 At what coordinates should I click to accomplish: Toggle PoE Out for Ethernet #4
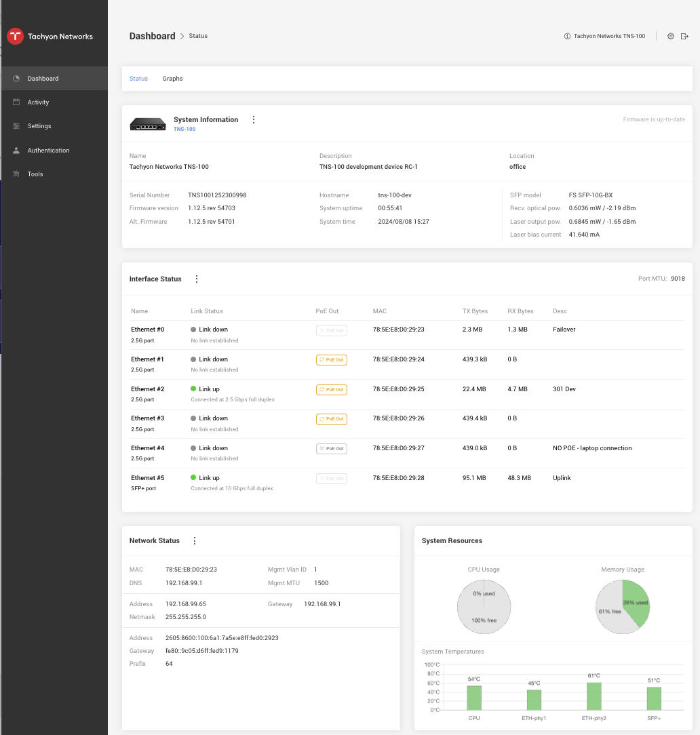point(332,449)
